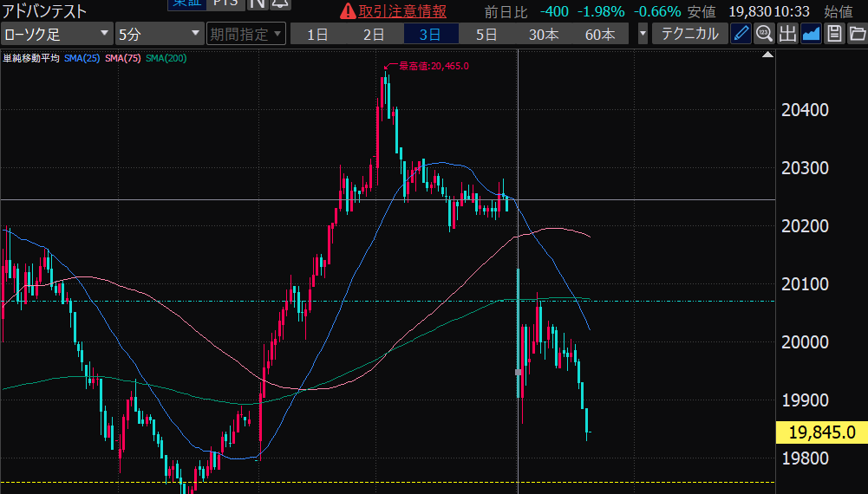This screenshot has width=868, height=494.
Task: Switch market to PTS
Action: click(x=227, y=3)
